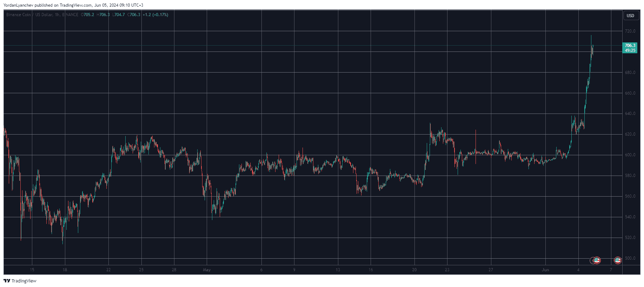Click the 560.0 price axis label

coord(630,196)
